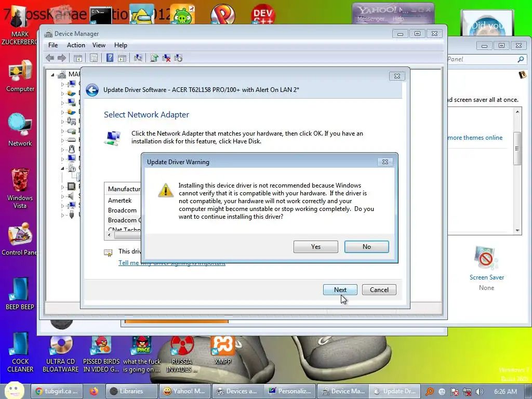Image resolution: width=532 pixels, height=399 pixels.
Task: Click the blue Help question-mark toolbar icon
Action: tap(110, 58)
